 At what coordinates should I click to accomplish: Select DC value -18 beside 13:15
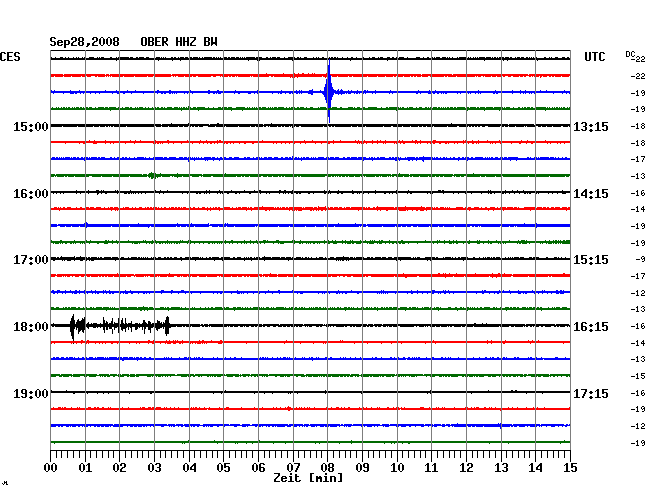pos(638,126)
